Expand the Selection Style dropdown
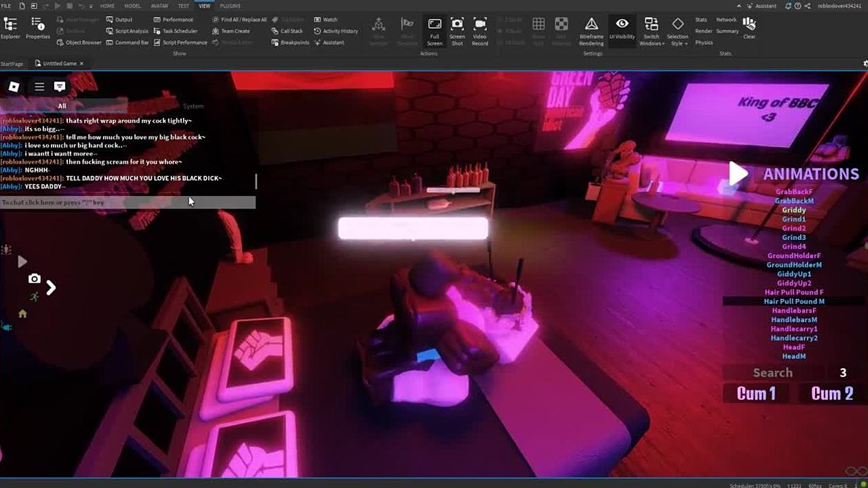This screenshot has height=488, width=868. click(x=677, y=31)
